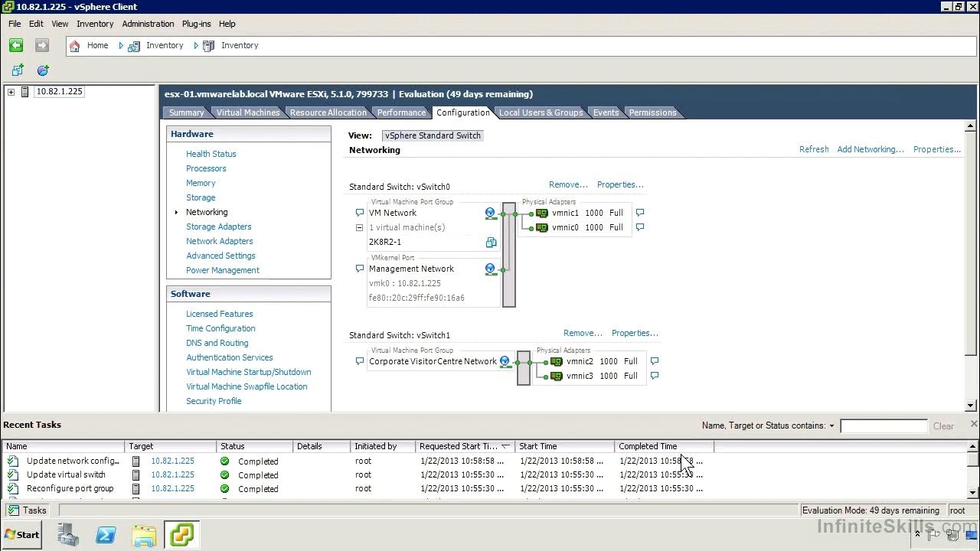Screen dimensions: 980x551
Task: Sort by the Status column header
Action: (x=254, y=446)
